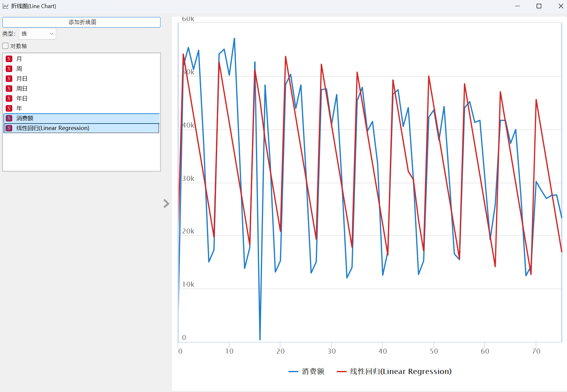Toggle the 消费额 legend entry
This screenshot has height=392, width=567.
tap(306, 371)
